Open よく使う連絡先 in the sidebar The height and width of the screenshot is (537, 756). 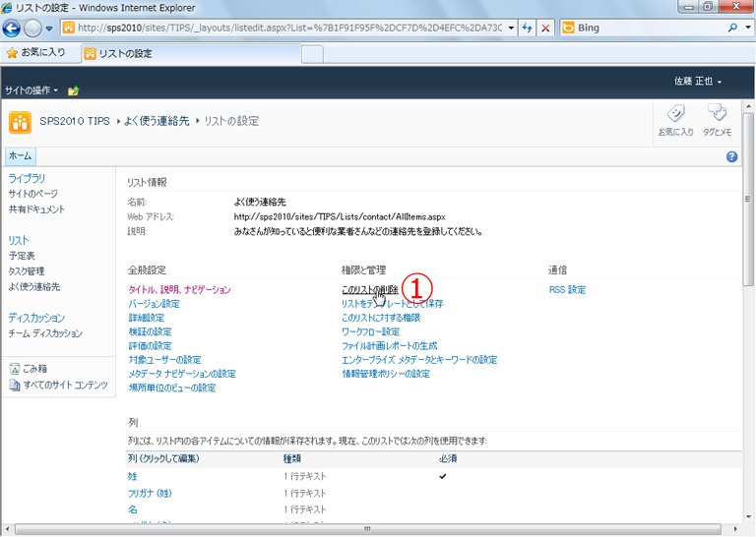coord(34,286)
